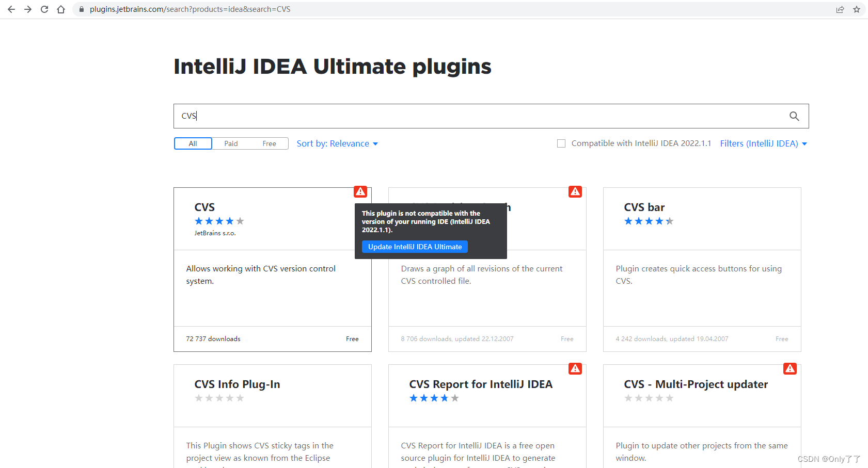This screenshot has width=868, height=468.
Task: Open CVS Info Plug-In plugin page
Action: (237, 384)
